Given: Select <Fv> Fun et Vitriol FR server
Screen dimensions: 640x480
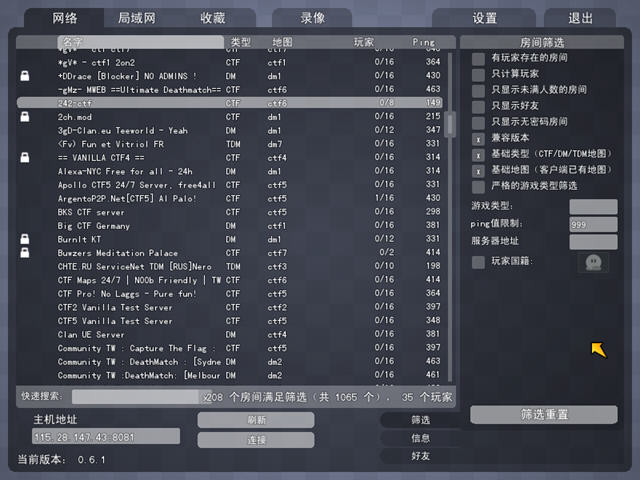Looking at the screenshot, I should pyautogui.click(x=229, y=144).
